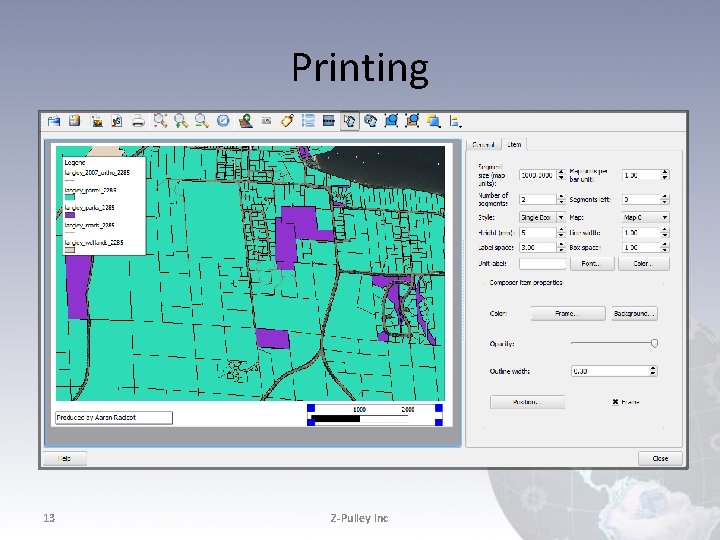Click the Print icon in toolbar
Screen dimensions: 720x540
(x=138, y=121)
